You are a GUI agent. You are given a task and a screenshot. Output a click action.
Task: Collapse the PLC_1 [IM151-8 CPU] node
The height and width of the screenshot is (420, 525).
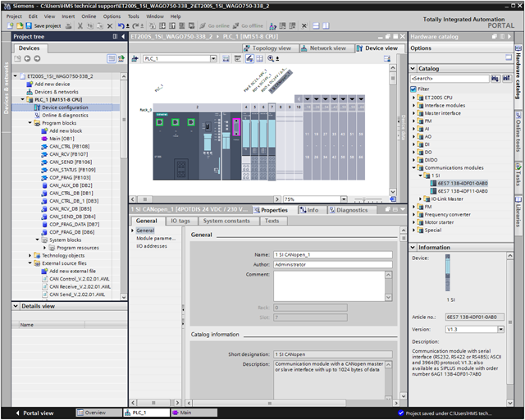22,99
